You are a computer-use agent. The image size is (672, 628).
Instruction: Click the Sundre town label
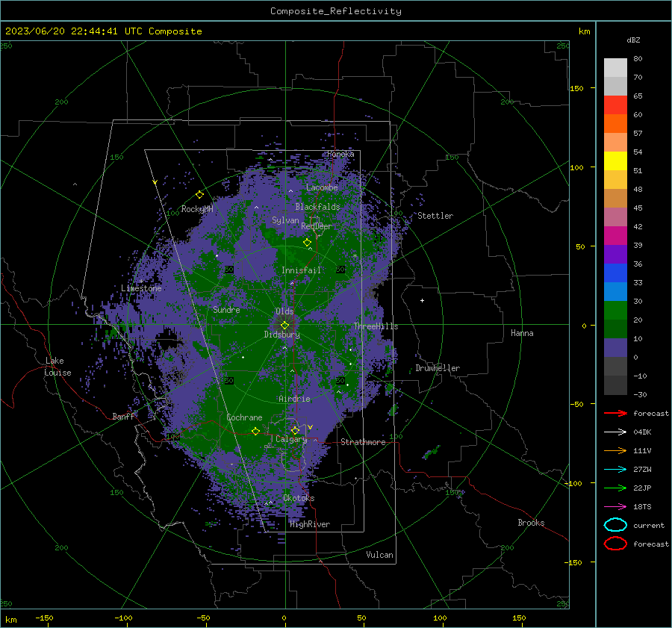226,310
